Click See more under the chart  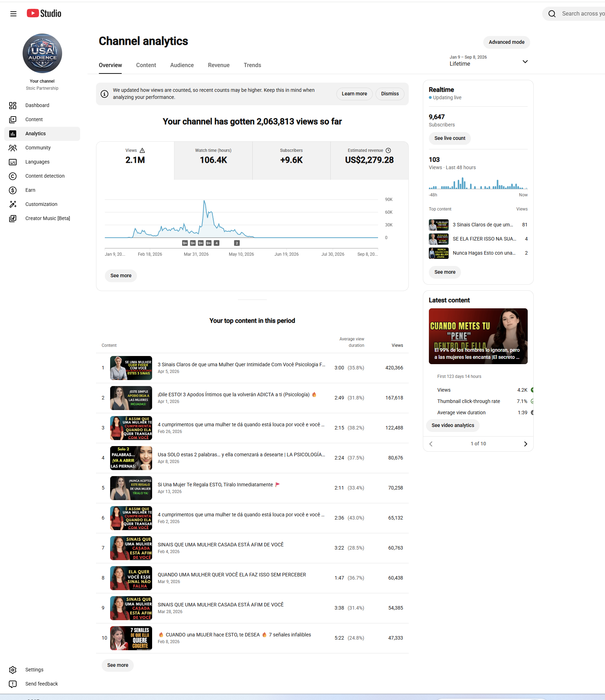coord(121,275)
